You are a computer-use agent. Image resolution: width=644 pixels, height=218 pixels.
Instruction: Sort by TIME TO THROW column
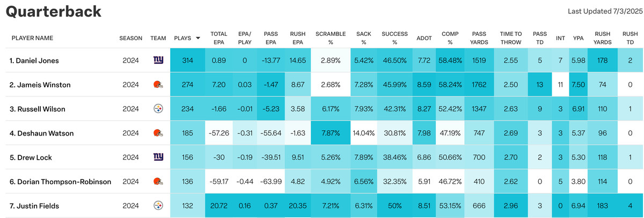pos(510,38)
